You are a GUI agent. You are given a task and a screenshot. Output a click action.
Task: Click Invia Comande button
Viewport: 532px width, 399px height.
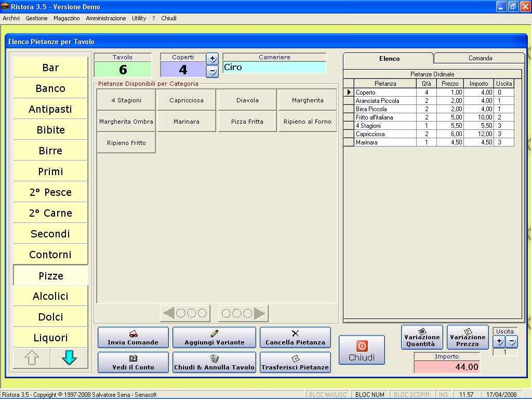click(133, 338)
